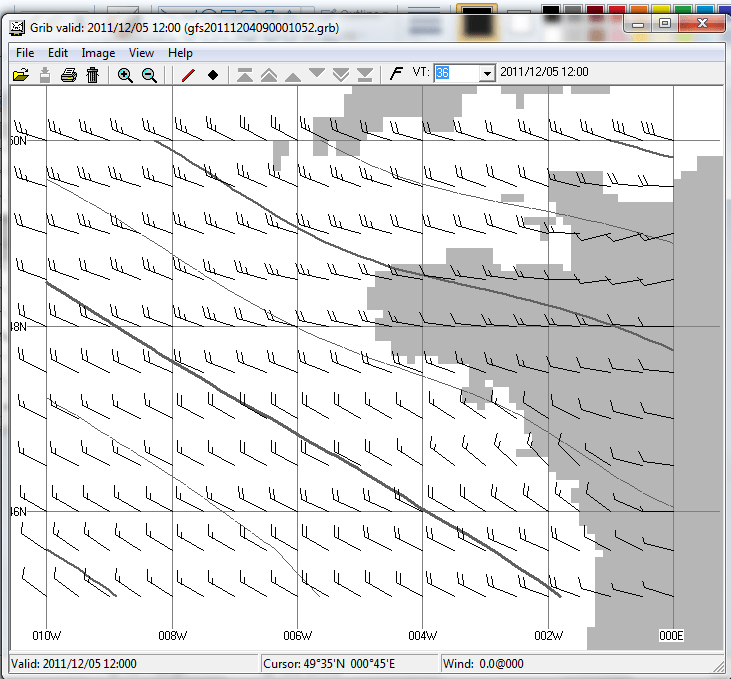Viewport: 731px width, 679px height.
Task: Pick red swatch in background paint window
Action: pos(617,9)
